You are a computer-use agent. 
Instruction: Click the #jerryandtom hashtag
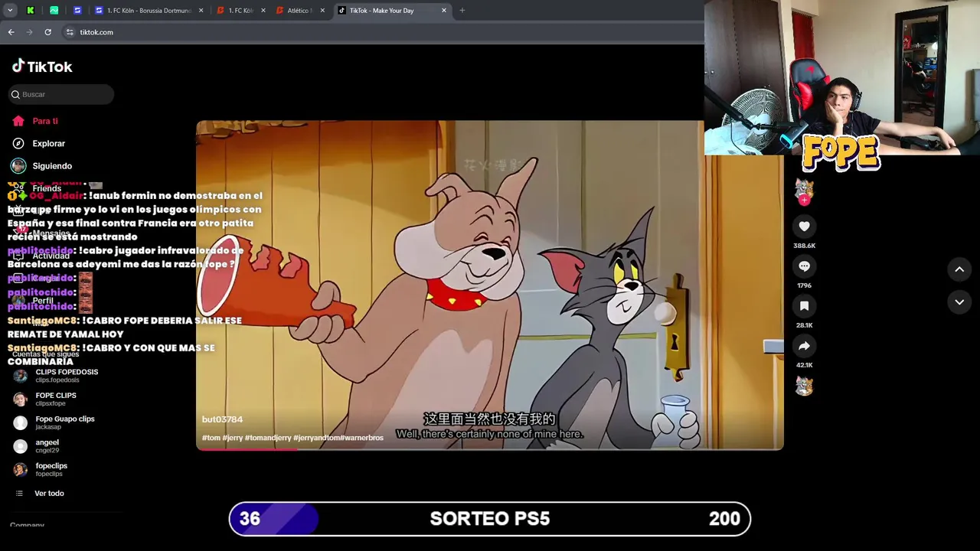point(316,438)
